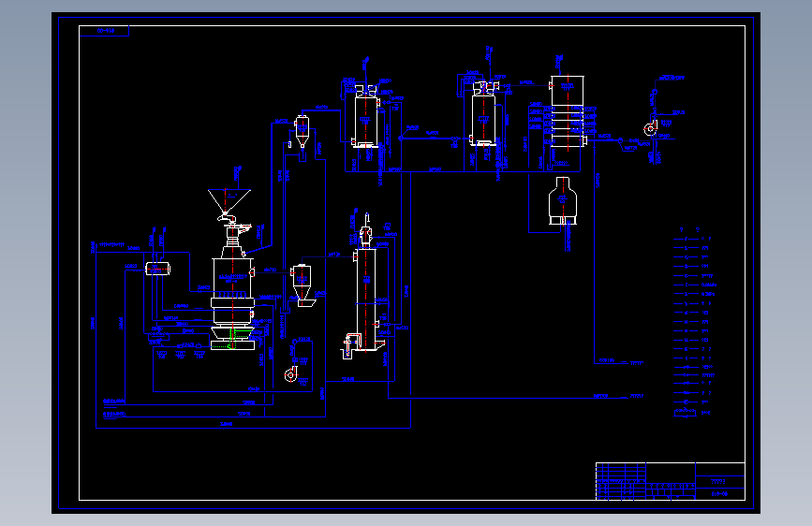Click the fan symbol at the far right
Image resolution: width=812 pixels, height=526 pixels.
(x=651, y=128)
